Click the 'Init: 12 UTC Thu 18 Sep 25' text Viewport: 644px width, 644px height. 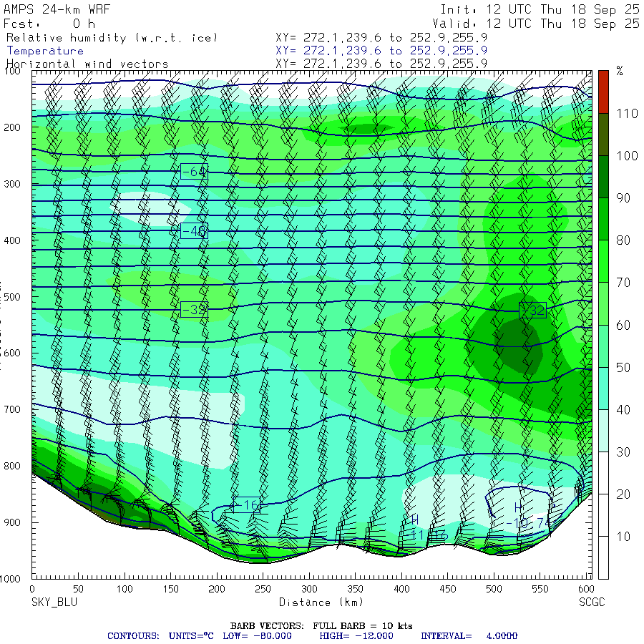point(540,9)
